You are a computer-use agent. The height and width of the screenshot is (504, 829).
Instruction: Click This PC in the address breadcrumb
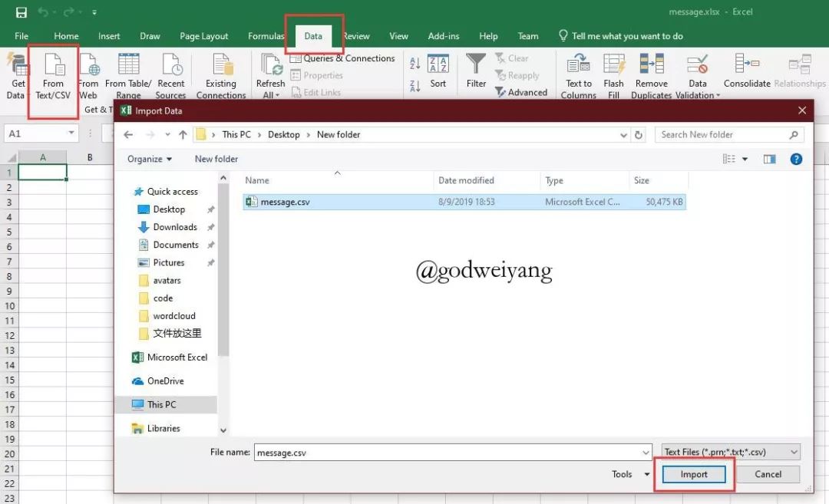[x=236, y=135]
